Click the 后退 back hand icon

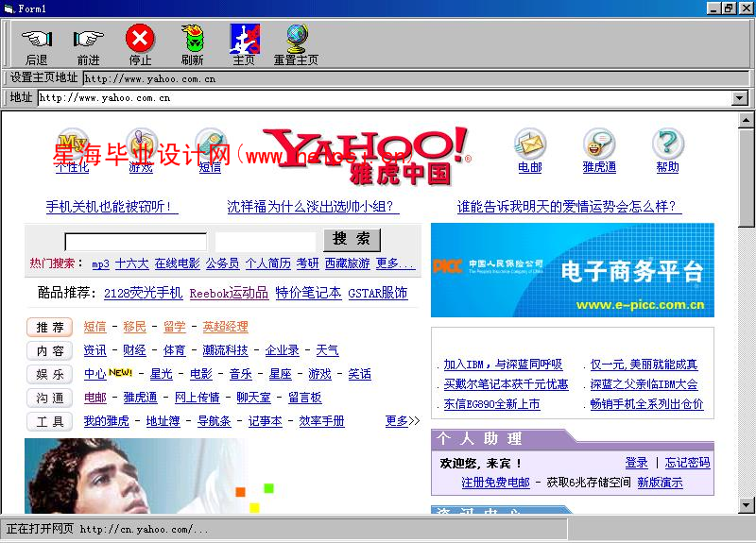37,39
